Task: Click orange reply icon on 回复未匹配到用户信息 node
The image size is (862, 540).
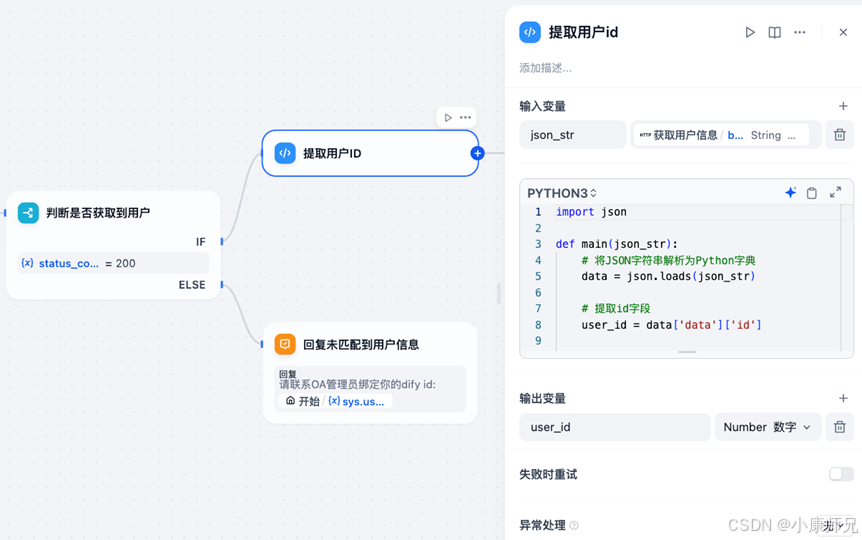Action: coord(285,344)
